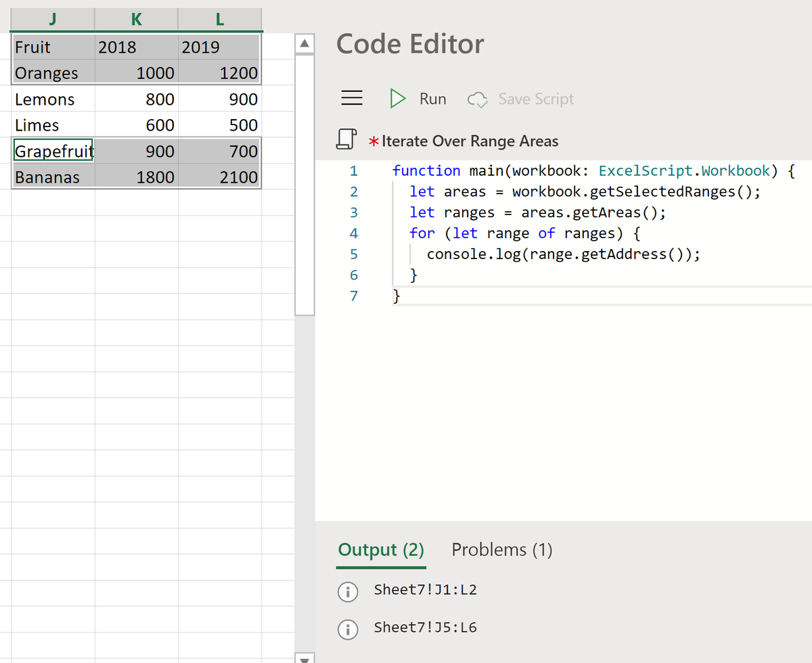
Task: Select the 2019 header cell
Action: [x=220, y=47]
